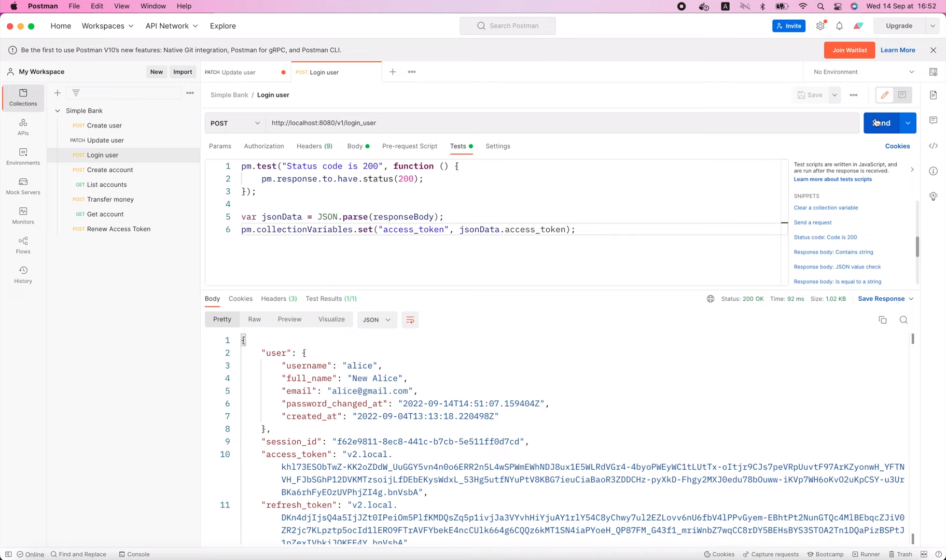Open the Flows sidebar panel

point(23,245)
